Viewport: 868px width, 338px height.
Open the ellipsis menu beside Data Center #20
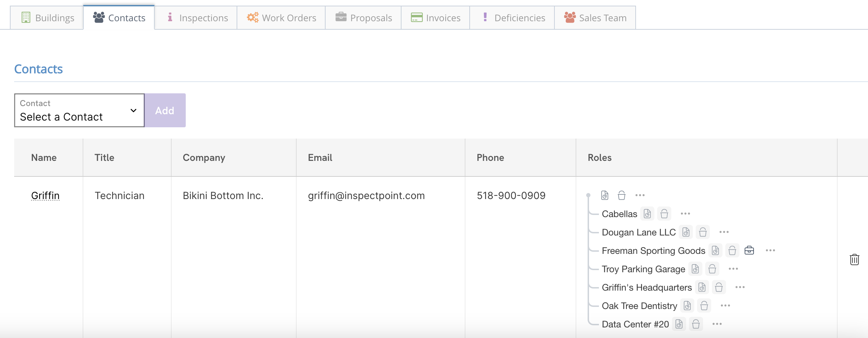pyautogui.click(x=717, y=324)
